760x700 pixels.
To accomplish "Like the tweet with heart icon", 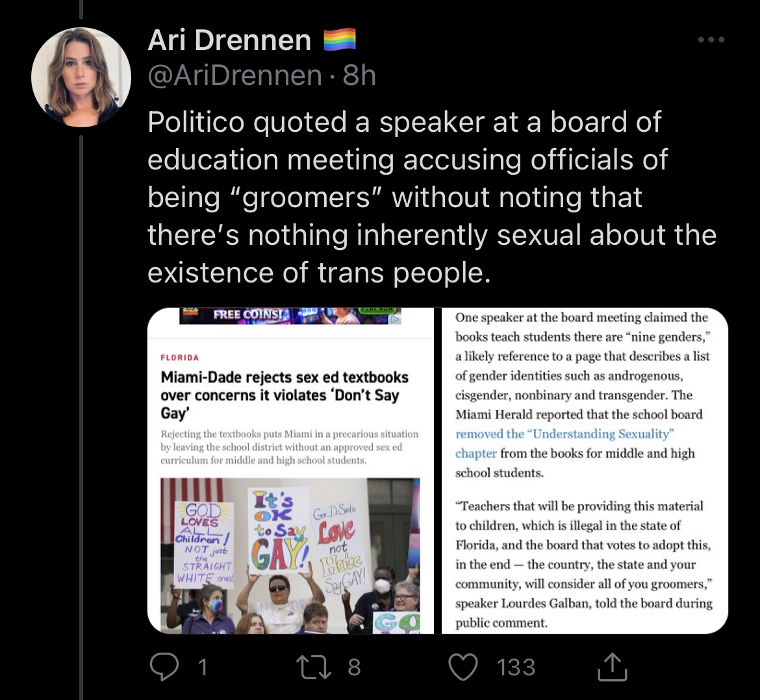I will point(463,667).
